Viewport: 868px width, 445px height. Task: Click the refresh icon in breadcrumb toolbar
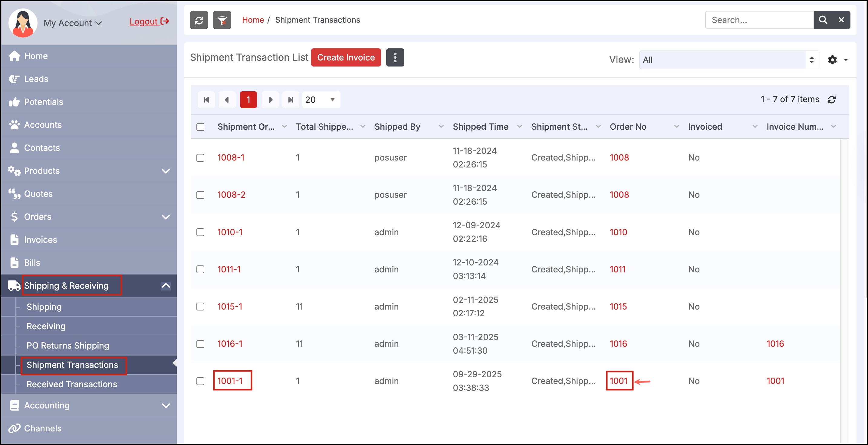click(199, 20)
